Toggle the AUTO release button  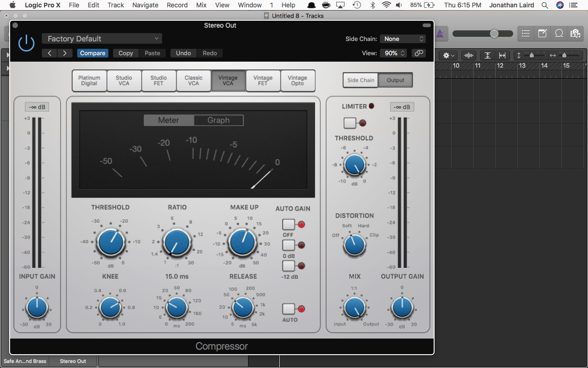coord(288,309)
